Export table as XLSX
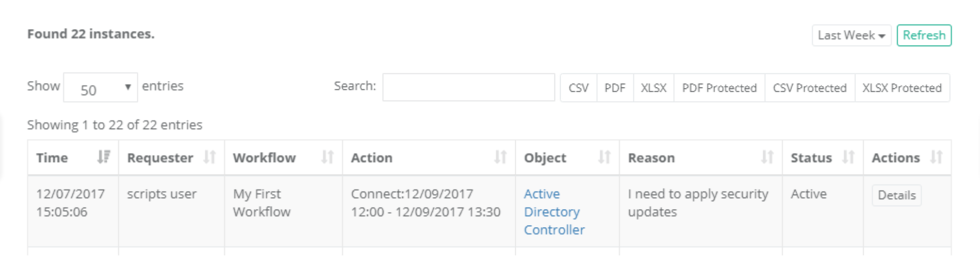Image resolution: width=980 pixels, height=264 pixels. pos(653,88)
